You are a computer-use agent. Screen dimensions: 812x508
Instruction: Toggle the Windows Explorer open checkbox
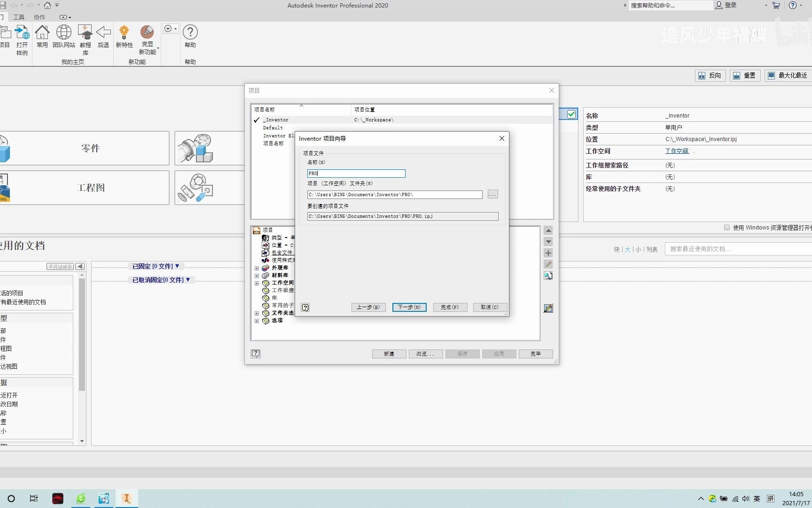727,228
